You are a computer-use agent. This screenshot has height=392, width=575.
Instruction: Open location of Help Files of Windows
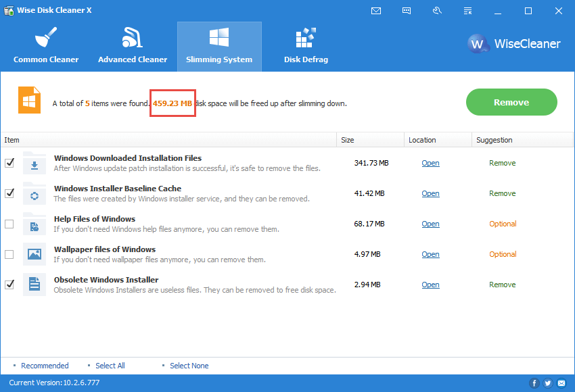(x=430, y=224)
